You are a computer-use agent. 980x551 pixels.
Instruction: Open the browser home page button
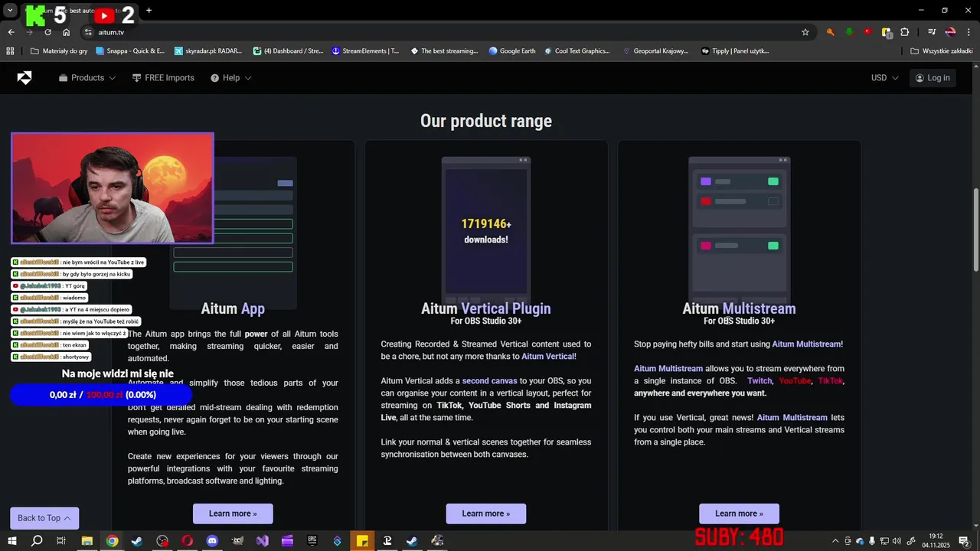66,32
